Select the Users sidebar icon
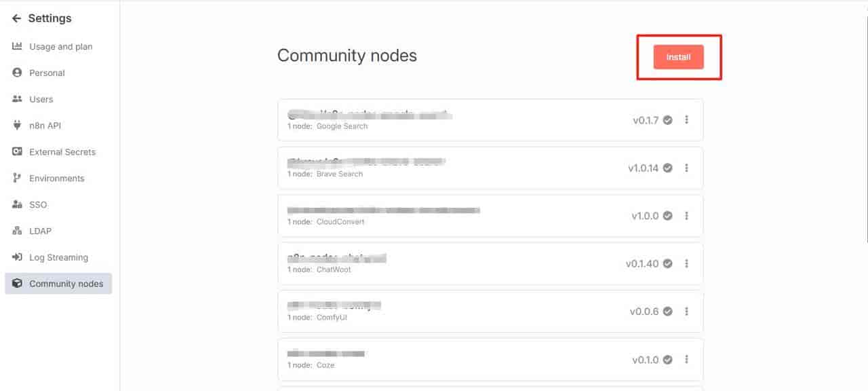This screenshot has height=391, width=868. click(x=18, y=99)
